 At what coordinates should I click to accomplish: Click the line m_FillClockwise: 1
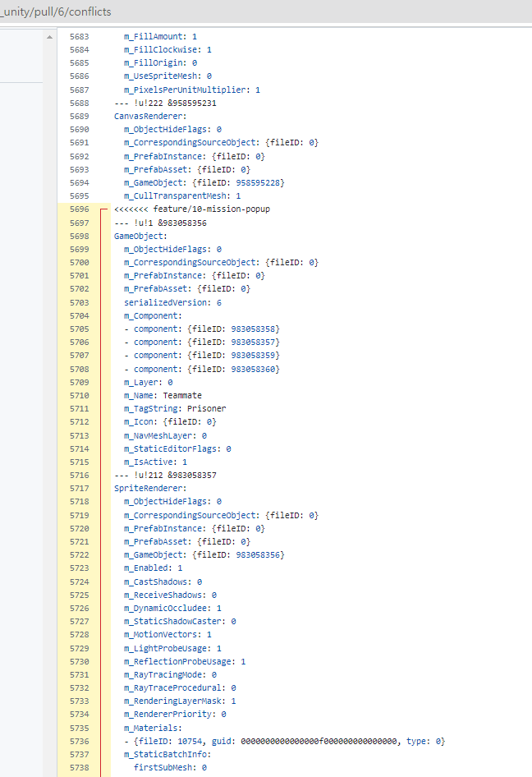(x=167, y=49)
